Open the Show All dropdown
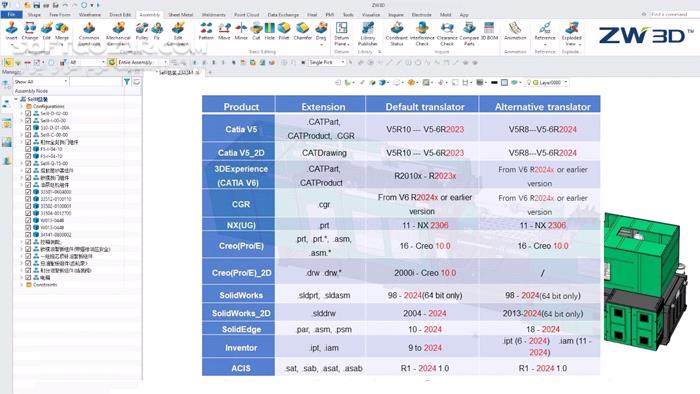Viewport: 700px width, 394px height. [41, 82]
